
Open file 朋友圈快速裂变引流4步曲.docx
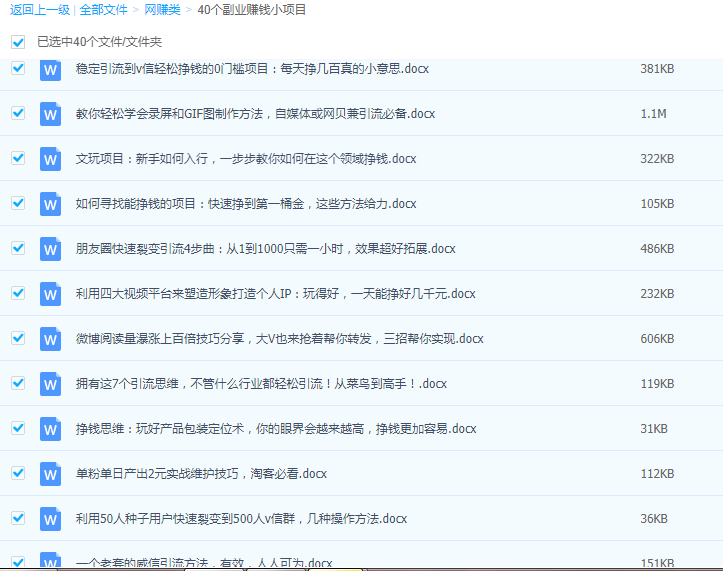266,249
